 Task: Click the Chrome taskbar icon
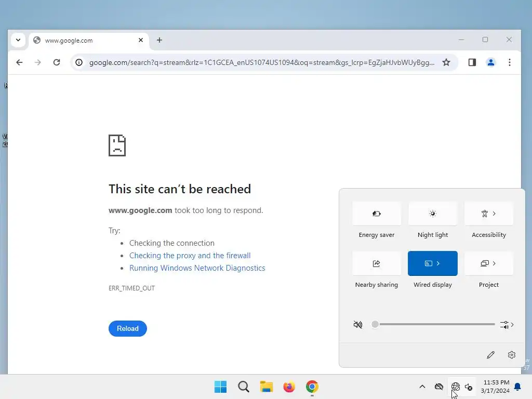pyautogui.click(x=312, y=387)
